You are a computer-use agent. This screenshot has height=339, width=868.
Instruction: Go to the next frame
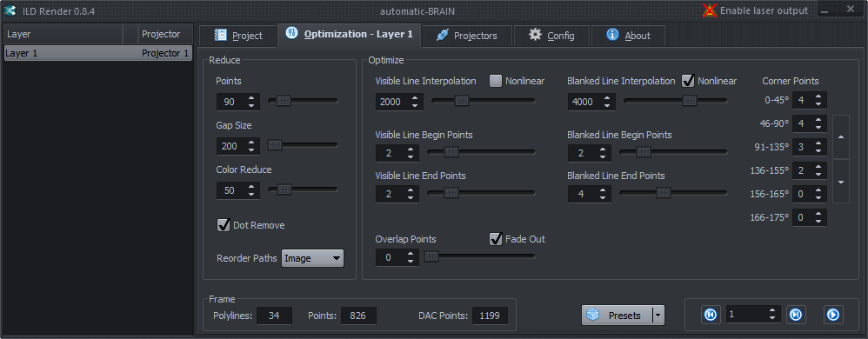point(796,315)
